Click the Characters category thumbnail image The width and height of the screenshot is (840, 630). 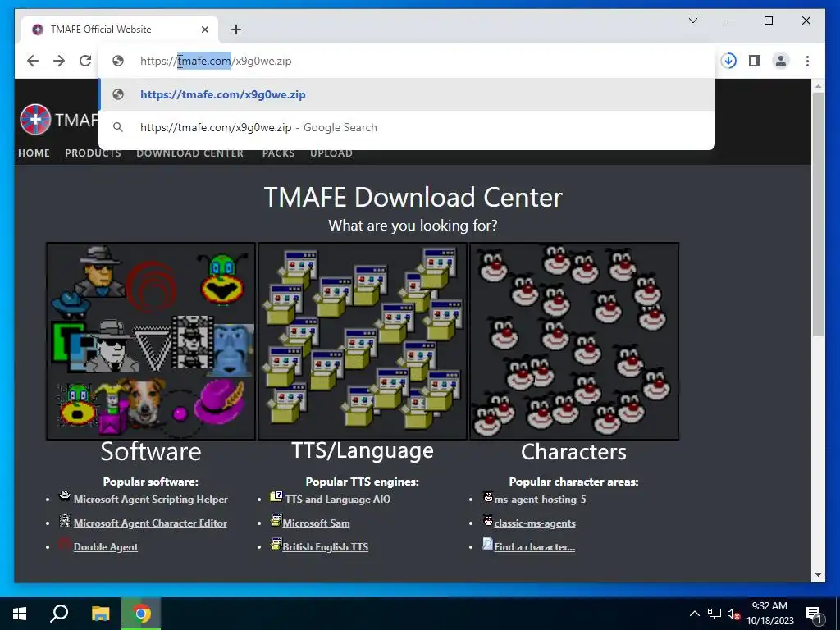pos(574,341)
